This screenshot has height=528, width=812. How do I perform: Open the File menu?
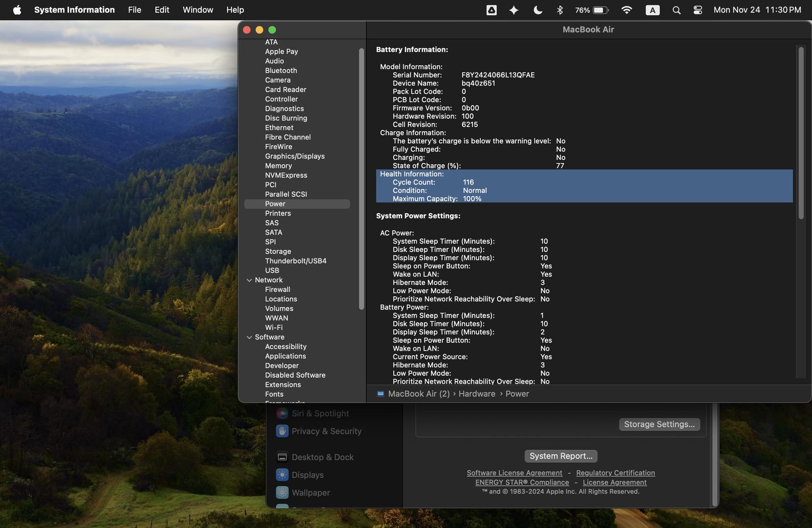coord(134,10)
